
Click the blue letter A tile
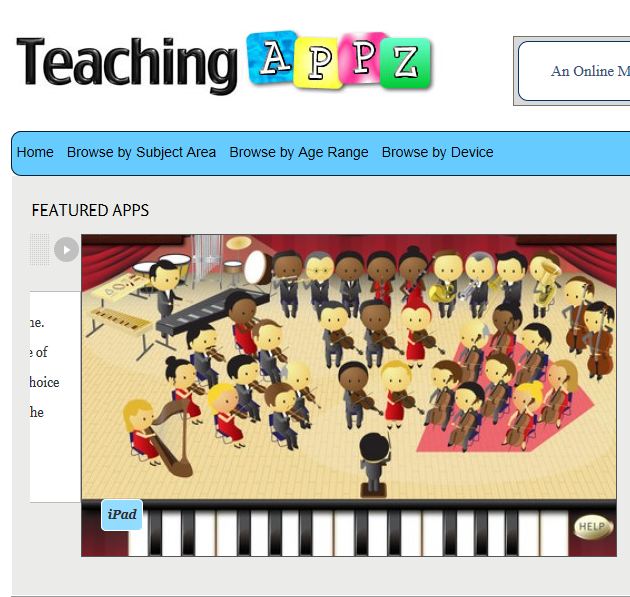tap(272, 57)
